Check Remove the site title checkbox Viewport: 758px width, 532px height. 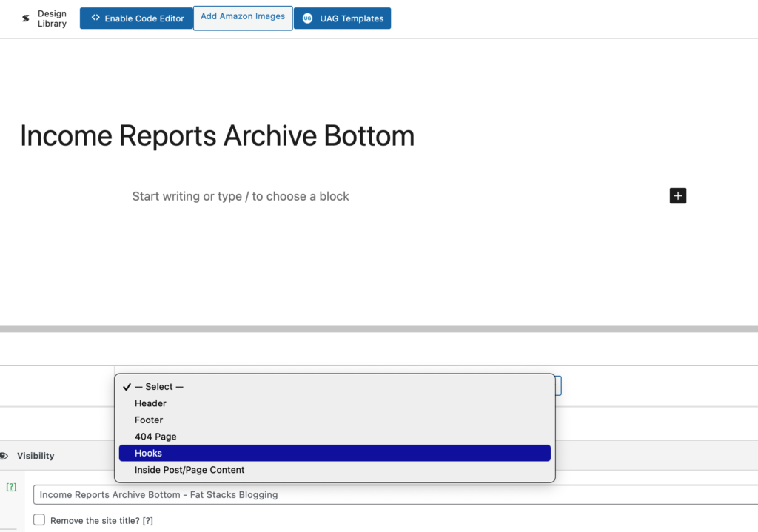39,519
